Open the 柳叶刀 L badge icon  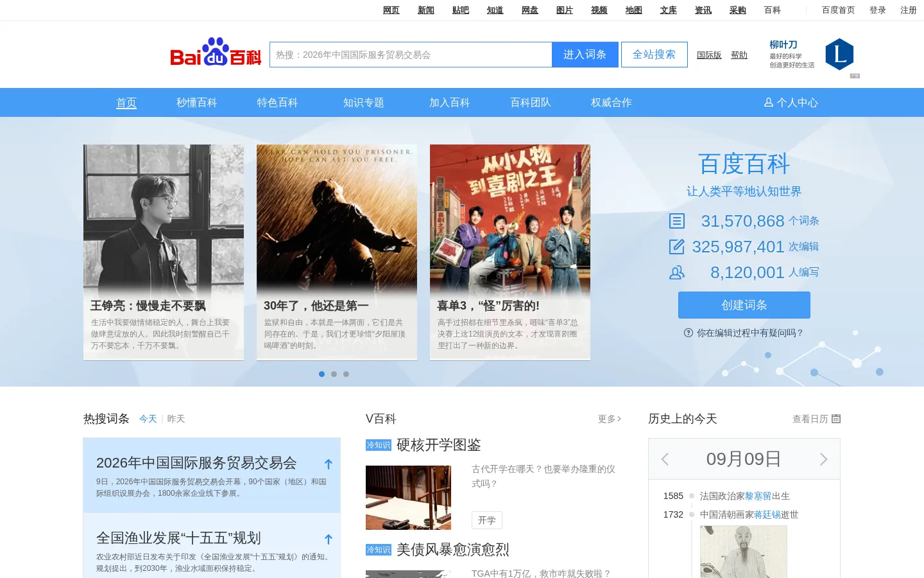(839, 55)
